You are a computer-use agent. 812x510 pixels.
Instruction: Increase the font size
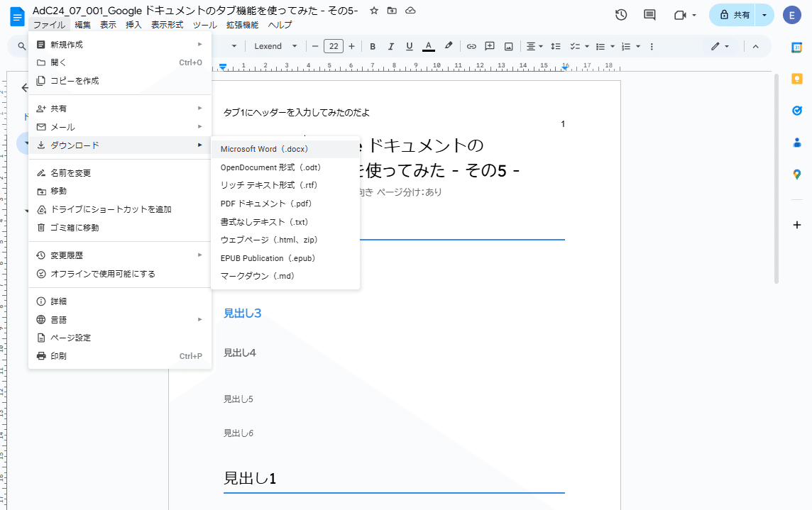351,47
